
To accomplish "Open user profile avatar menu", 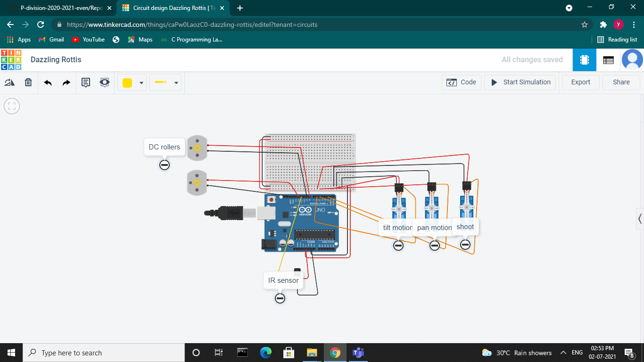I will coord(632,60).
